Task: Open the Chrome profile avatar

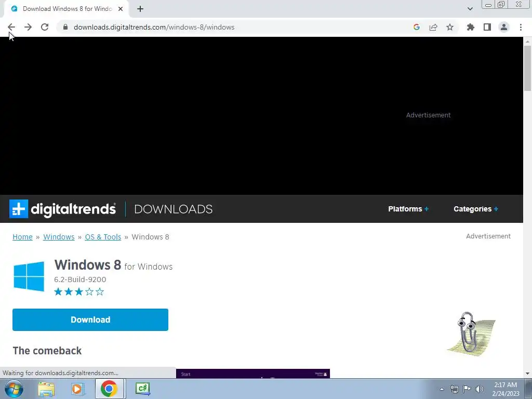Action: (x=504, y=27)
